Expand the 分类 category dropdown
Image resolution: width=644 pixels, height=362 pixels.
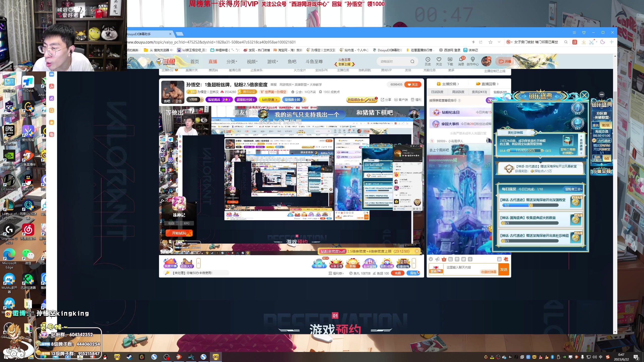(231, 62)
